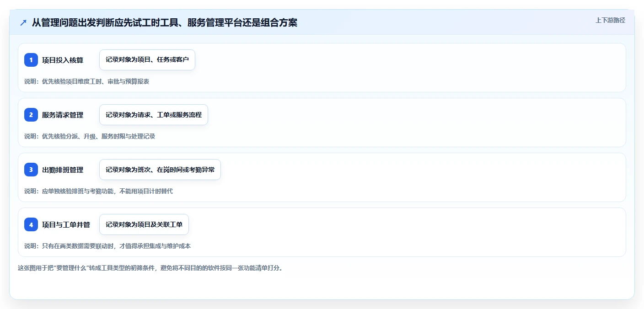Click the 服务请求管理 heading

coord(63,115)
